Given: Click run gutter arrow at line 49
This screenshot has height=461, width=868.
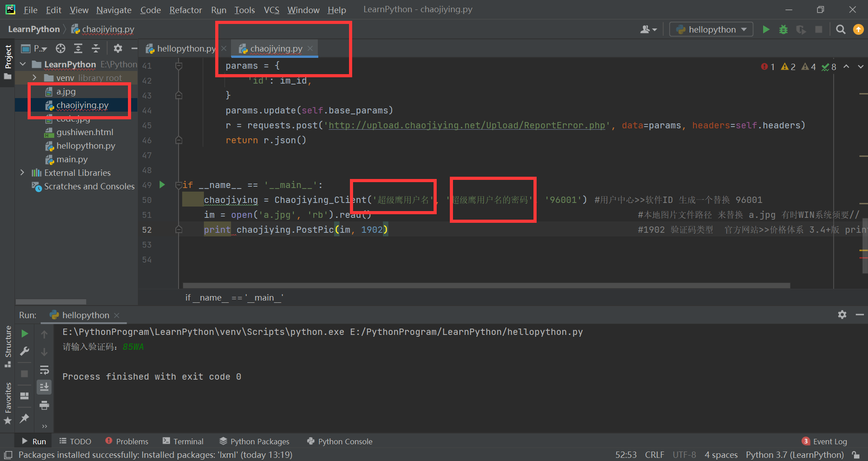Looking at the screenshot, I should click(x=162, y=184).
